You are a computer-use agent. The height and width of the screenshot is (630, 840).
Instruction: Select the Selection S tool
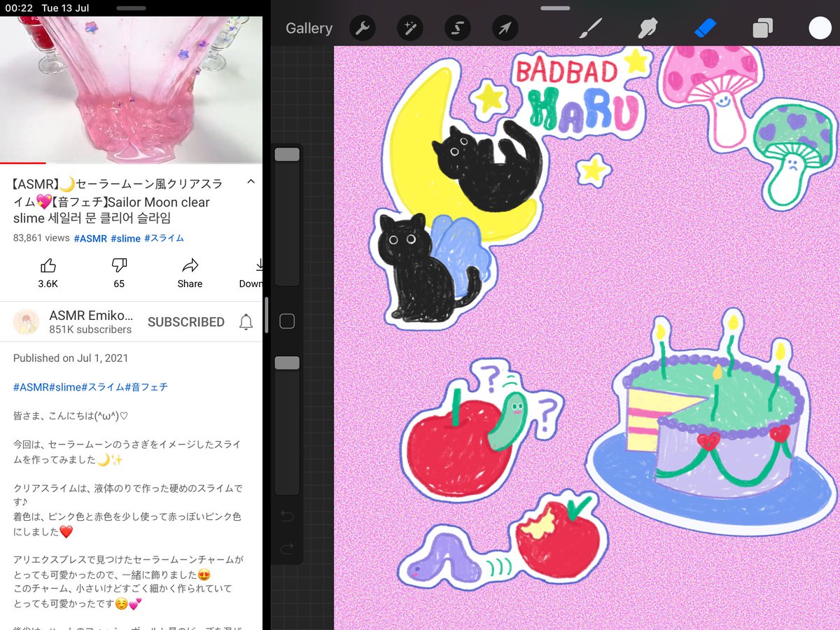click(458, 28)
